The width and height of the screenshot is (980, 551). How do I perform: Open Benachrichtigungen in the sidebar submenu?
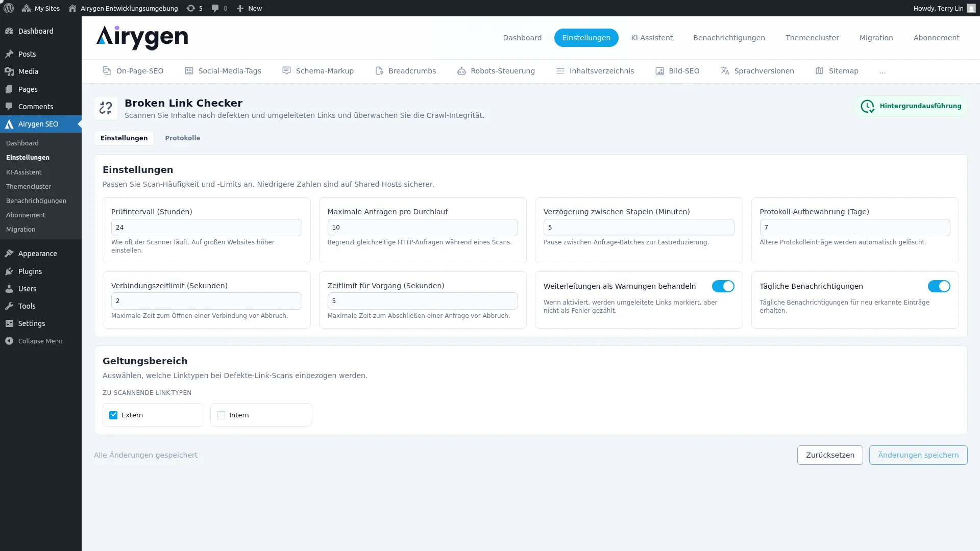coord(36,201)
